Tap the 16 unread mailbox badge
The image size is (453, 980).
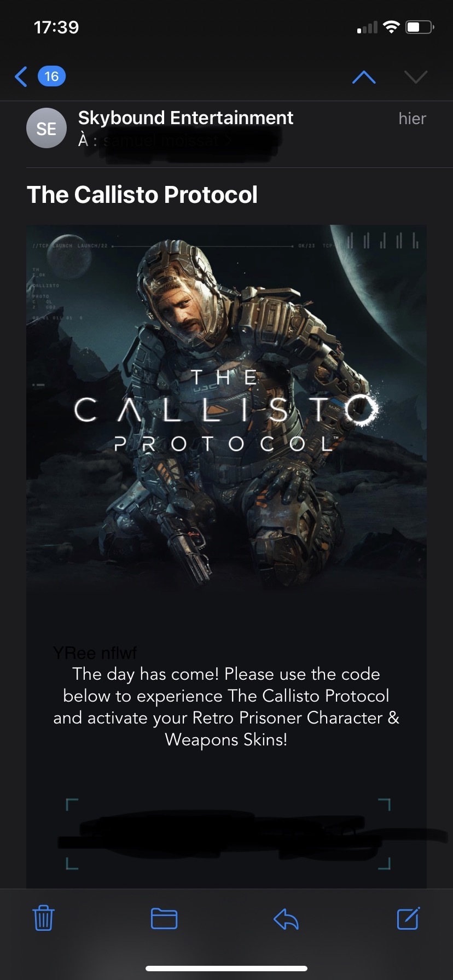(51, 77)
